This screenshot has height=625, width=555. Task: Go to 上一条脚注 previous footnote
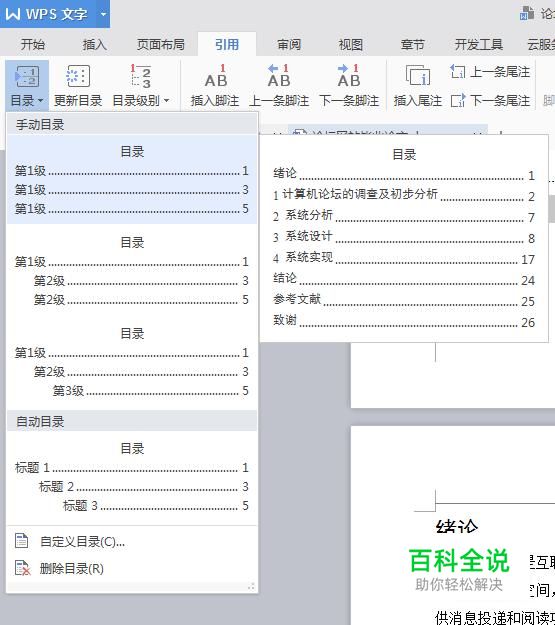[x=279, y=76]
